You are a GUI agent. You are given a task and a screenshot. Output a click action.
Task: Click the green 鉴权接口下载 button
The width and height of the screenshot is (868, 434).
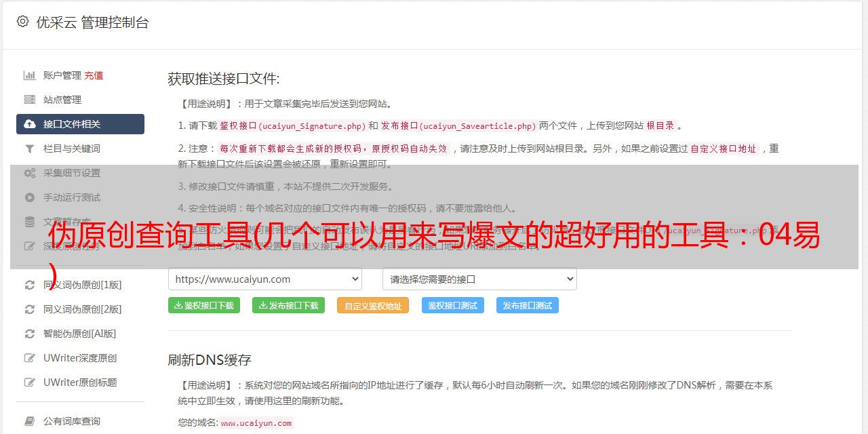pos(203,305)
